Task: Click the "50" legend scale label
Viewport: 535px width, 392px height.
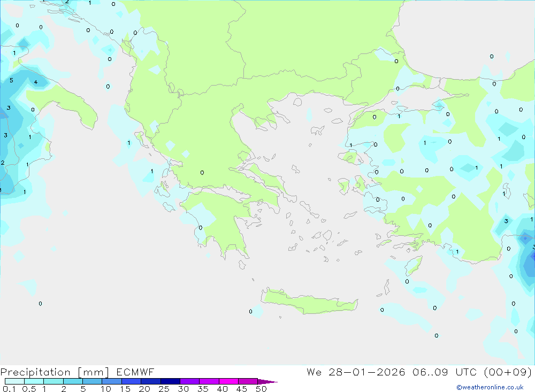Action: tap(261, 389)
